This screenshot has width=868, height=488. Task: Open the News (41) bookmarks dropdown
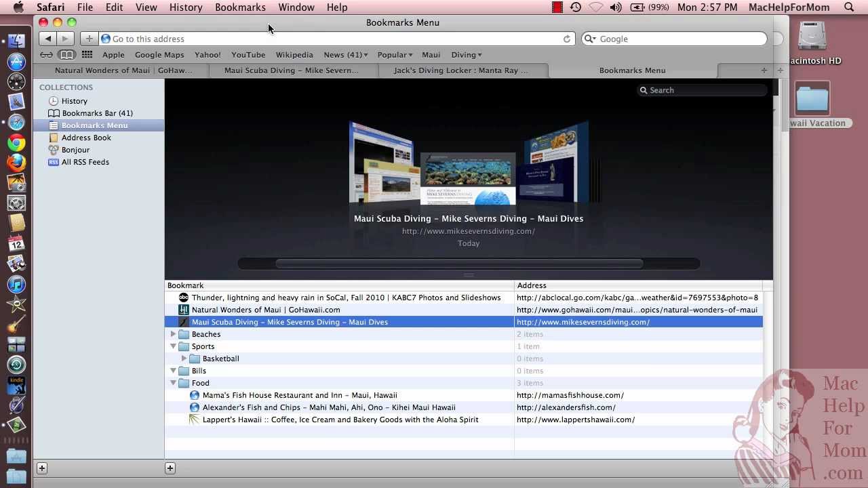pos(346,55)
